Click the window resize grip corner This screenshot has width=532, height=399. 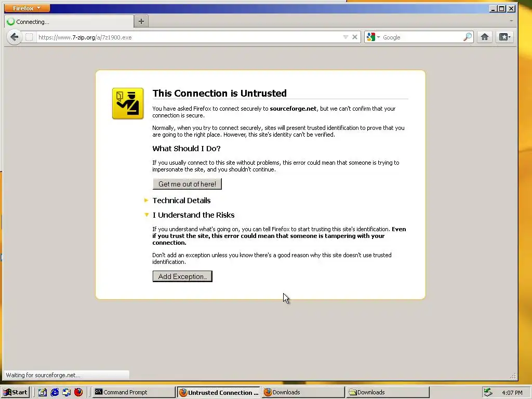point(513,376)
